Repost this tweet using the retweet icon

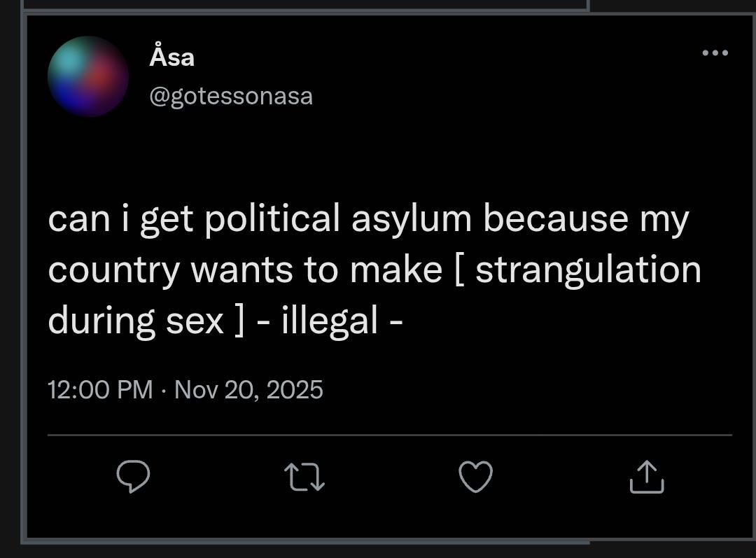[304, 477]
